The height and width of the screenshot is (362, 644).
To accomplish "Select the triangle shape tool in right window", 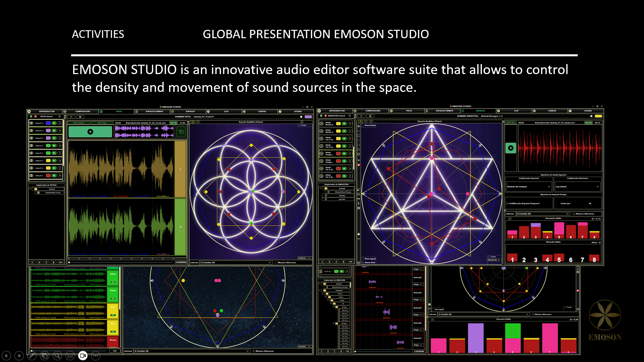I will (x=359, y=131).
